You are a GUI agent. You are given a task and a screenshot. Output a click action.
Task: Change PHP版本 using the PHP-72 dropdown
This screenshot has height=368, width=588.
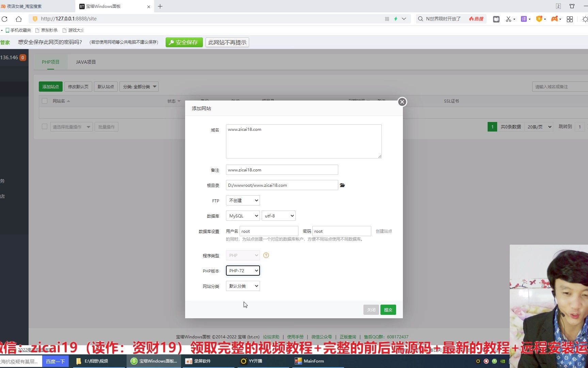242,270
